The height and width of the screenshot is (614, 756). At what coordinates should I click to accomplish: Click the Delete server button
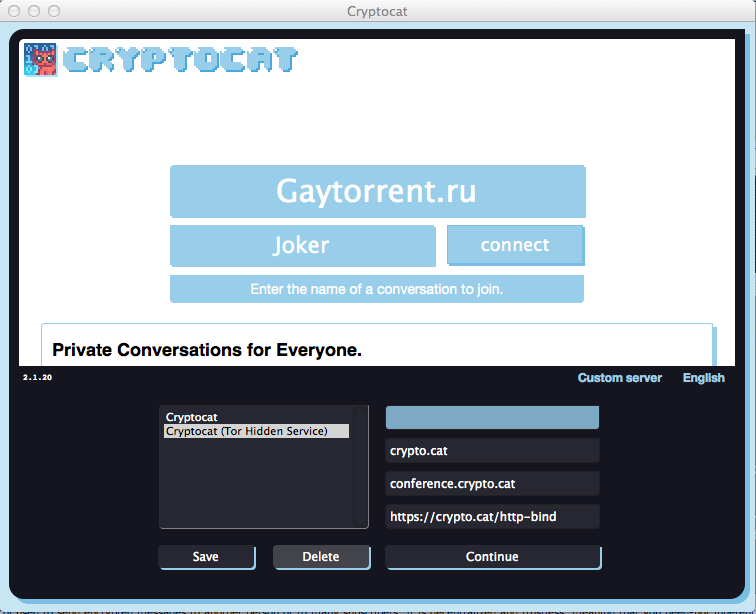pos(321,557)
